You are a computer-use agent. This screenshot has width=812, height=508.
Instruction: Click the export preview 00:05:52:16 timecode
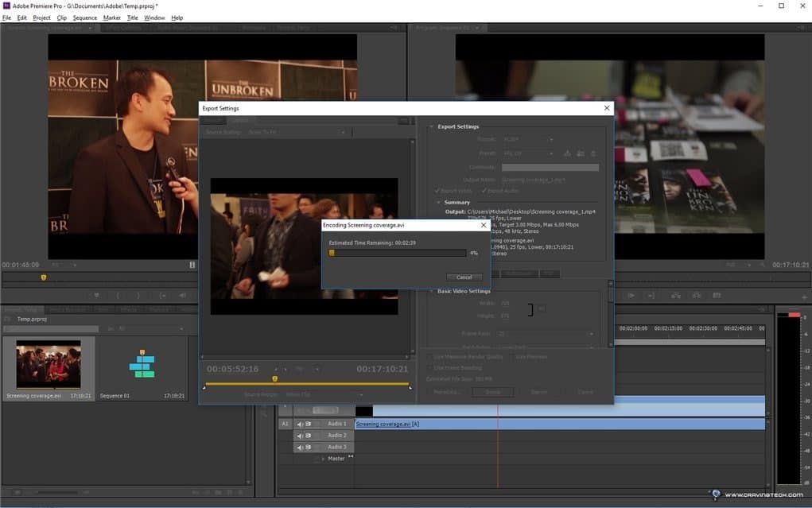tap(232, 369)
